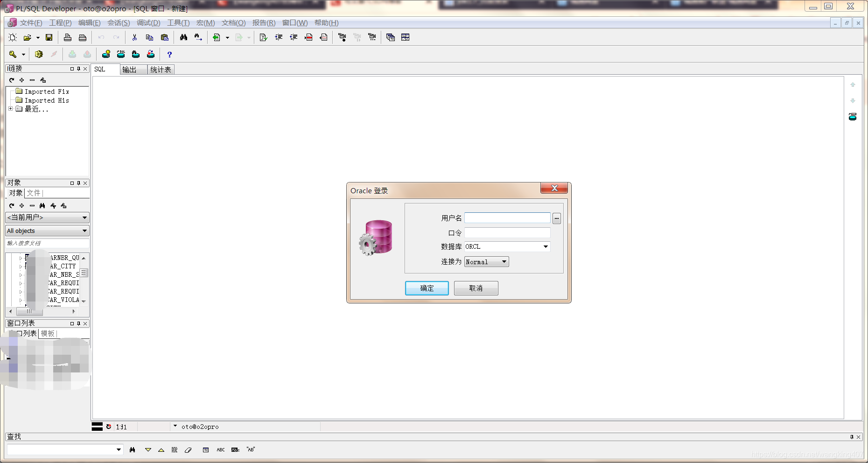Click the gear execute icon
Screen dimensions: 868x463
coord(39,54)
